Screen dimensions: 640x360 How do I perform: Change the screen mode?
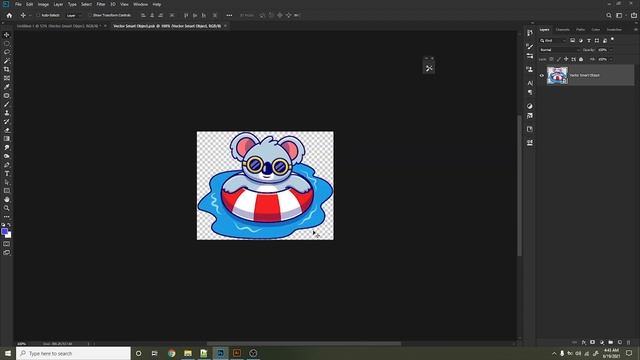coord(7,253)
